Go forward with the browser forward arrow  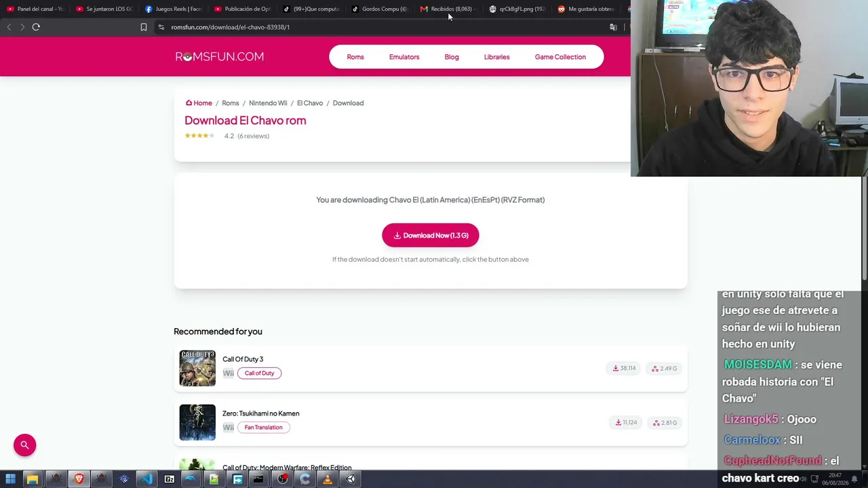(x=22, y=27)
